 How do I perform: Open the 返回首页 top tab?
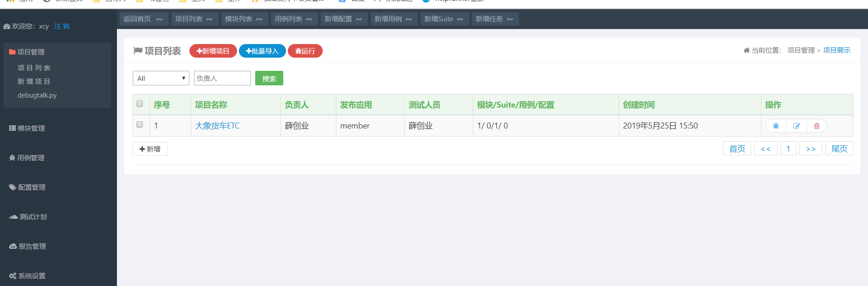(x=144, y=19)
